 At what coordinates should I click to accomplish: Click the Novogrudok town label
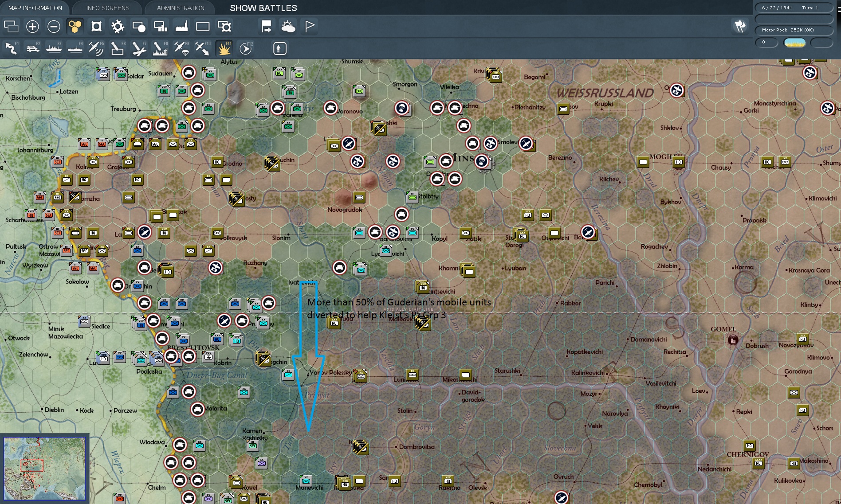point(345,210)
